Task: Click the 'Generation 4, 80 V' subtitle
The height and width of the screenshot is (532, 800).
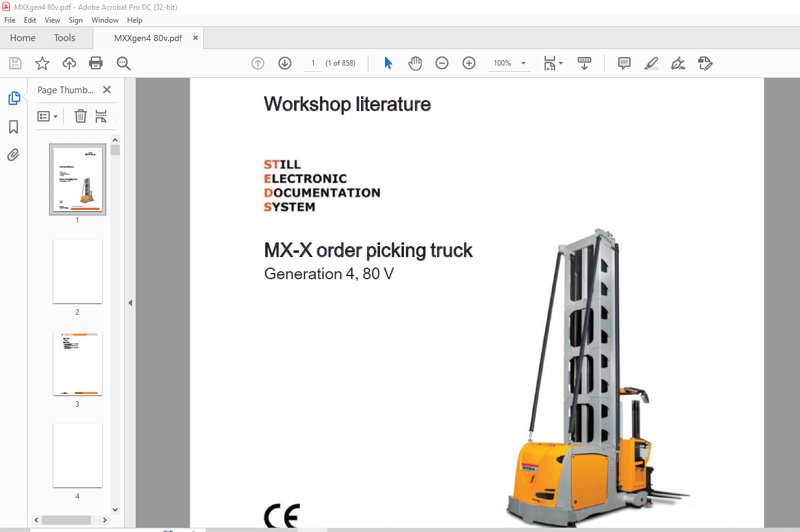Action: pyautogui.click(x=329, y=274)
